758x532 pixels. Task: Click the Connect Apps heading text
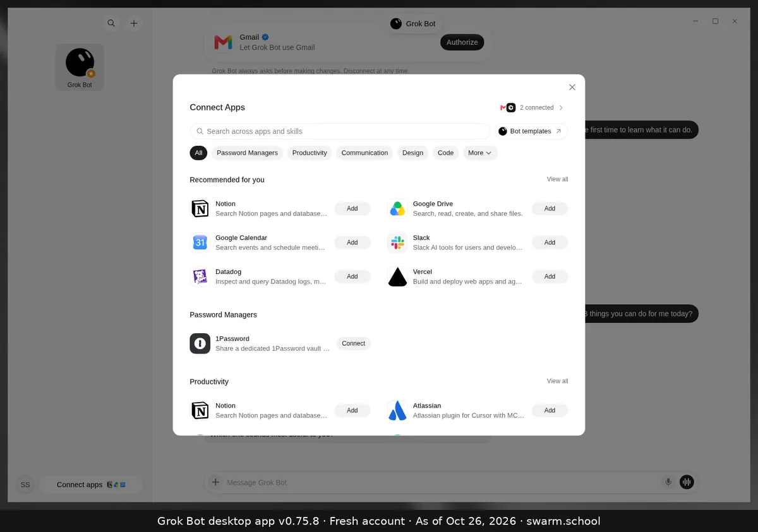(x=217, y=107)
